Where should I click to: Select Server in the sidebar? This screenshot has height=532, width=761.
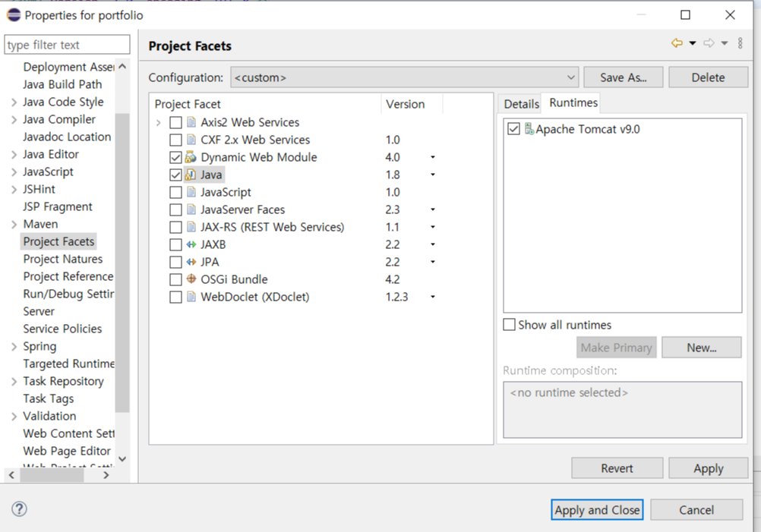coord(39,311)
